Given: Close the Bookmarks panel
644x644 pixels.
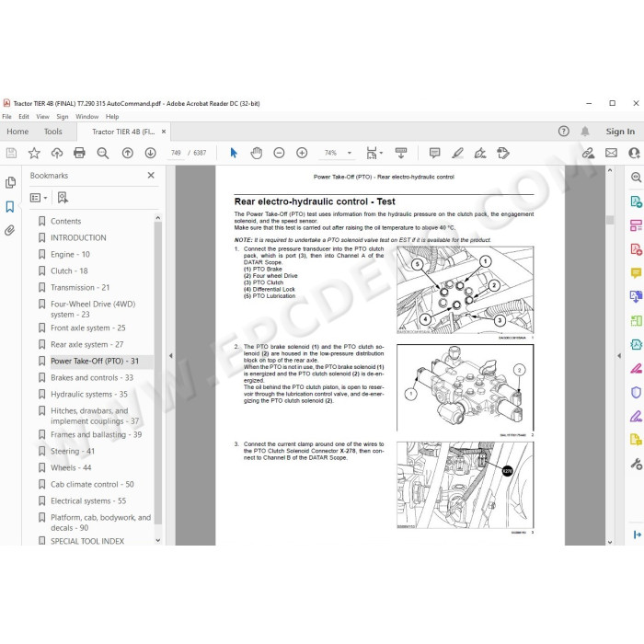Looking at the screenshot, I should point(151,176).
